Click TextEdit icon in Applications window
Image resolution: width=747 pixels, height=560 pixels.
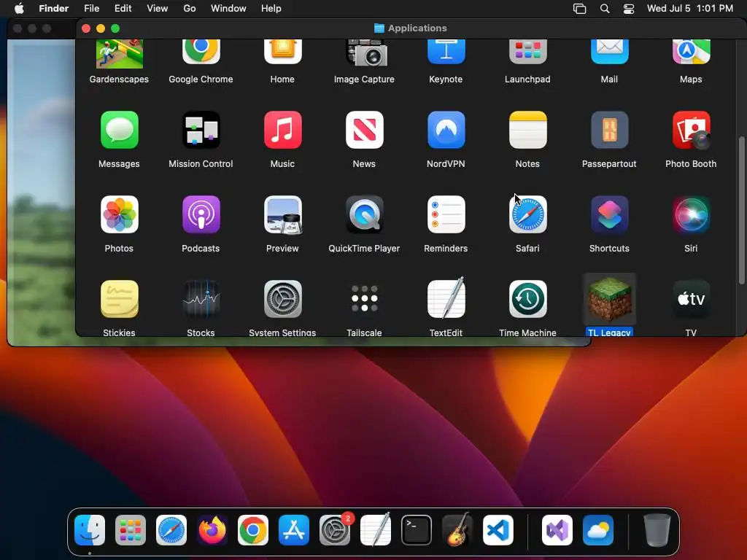(446, 298)
